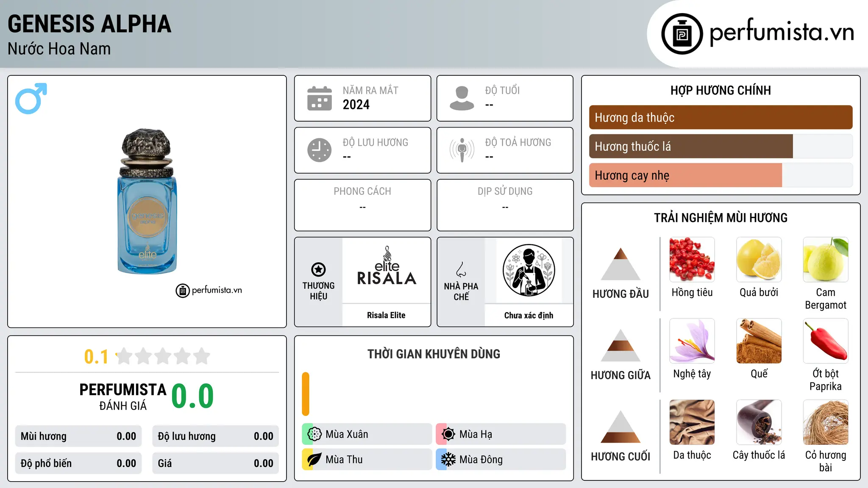868x488 pixels.
Task: Click the Độ lưu hương score box
Action: [x=216, y=436]
